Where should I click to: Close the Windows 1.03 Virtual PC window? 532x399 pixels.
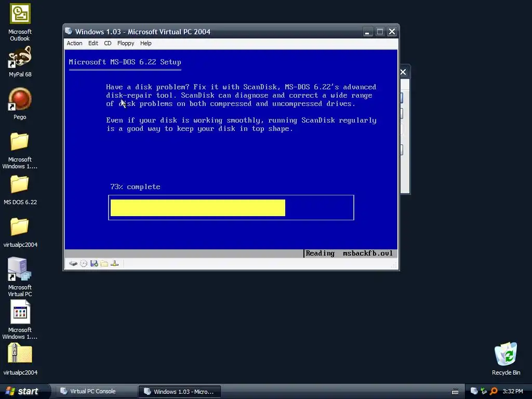coord(392,32)
